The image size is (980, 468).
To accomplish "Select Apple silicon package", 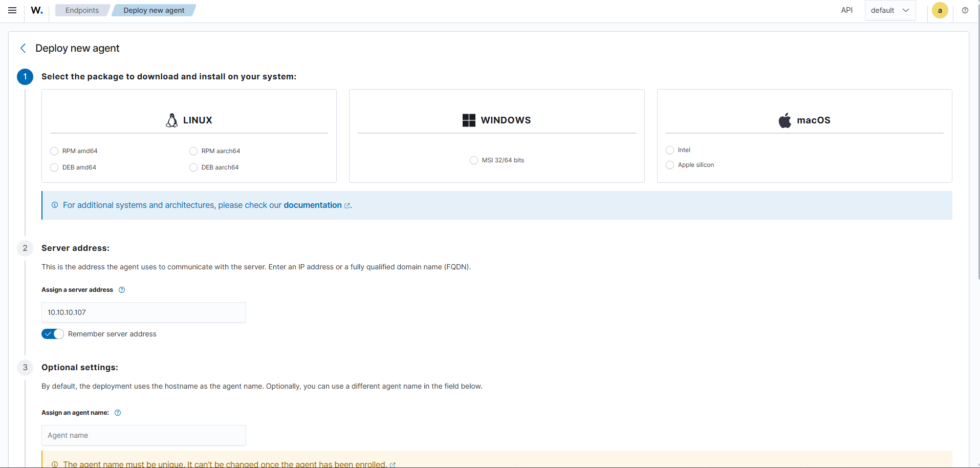I will tap(670, 165).
